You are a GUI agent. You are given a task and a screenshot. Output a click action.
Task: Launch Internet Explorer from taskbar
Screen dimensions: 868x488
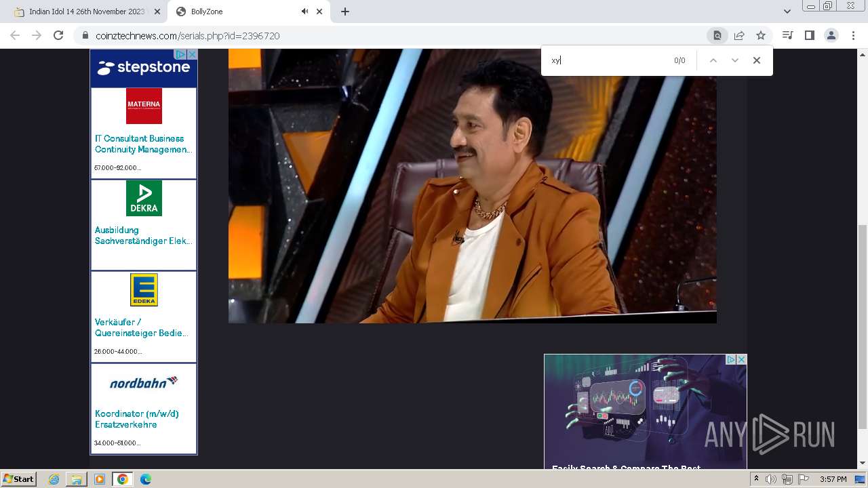click(x=54, y=479)
